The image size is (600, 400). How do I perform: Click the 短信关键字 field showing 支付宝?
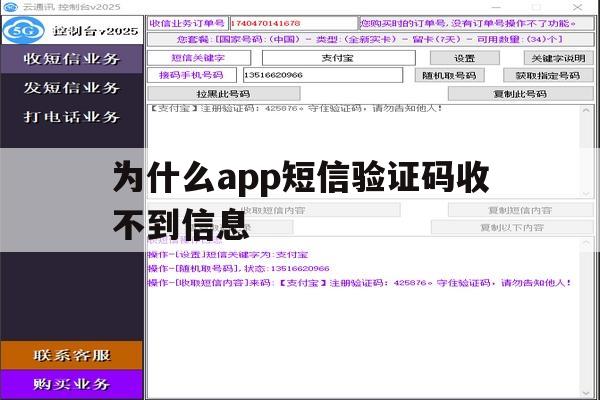[338, 58]
